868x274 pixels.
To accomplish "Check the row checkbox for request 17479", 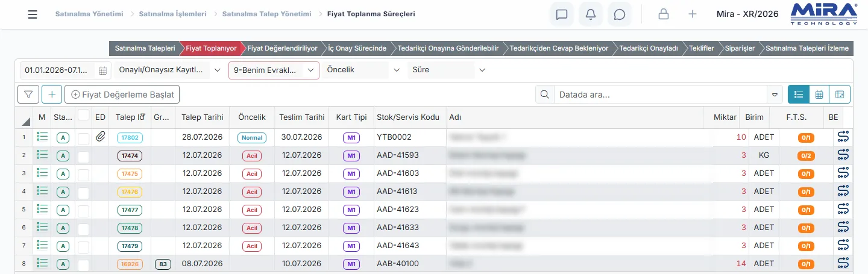I will pos(84,247).
